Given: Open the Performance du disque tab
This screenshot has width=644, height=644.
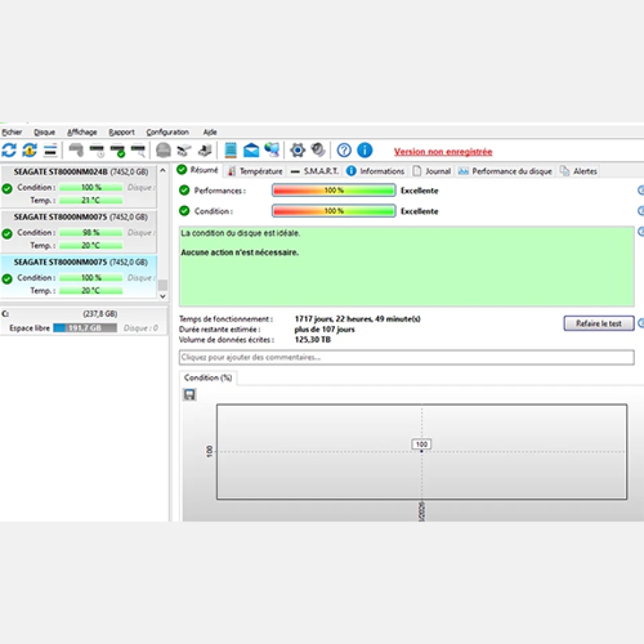Looking at the screenshot, I should point(505,171).
